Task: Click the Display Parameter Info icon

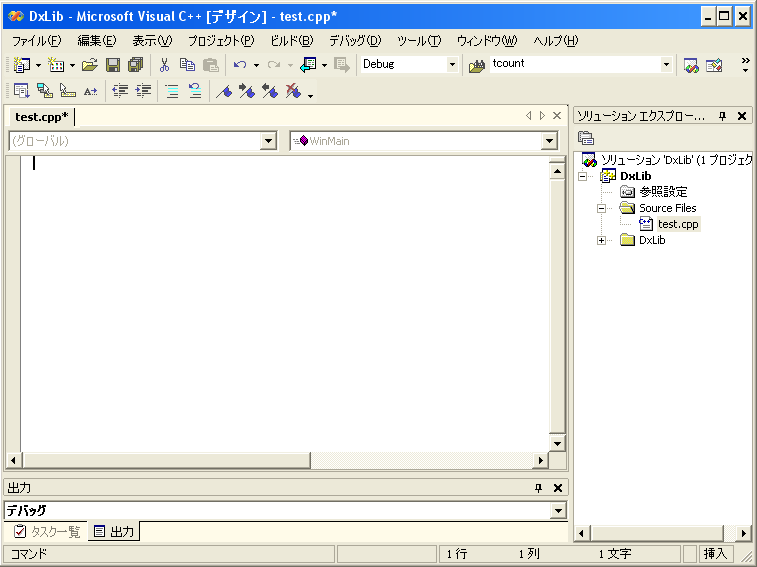Action: coord(45,90)
